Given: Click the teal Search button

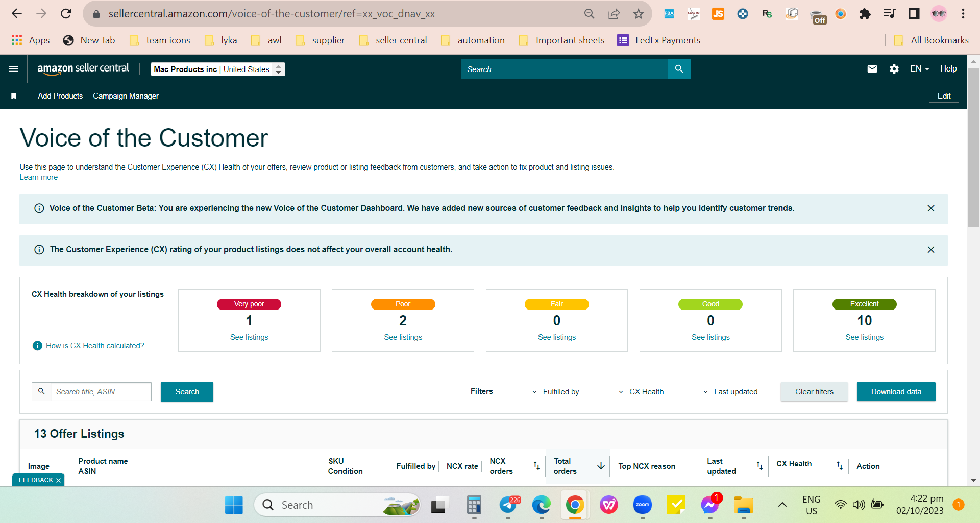Looking at the screenshot, I should 187,392.
